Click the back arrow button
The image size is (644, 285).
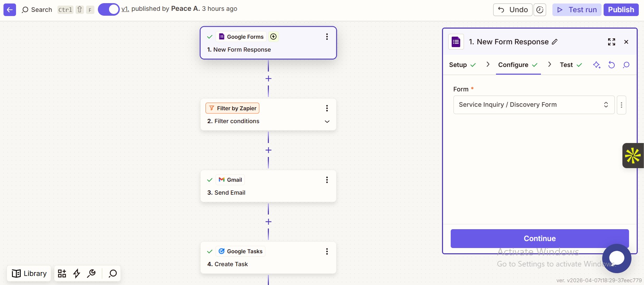point(10,10)
